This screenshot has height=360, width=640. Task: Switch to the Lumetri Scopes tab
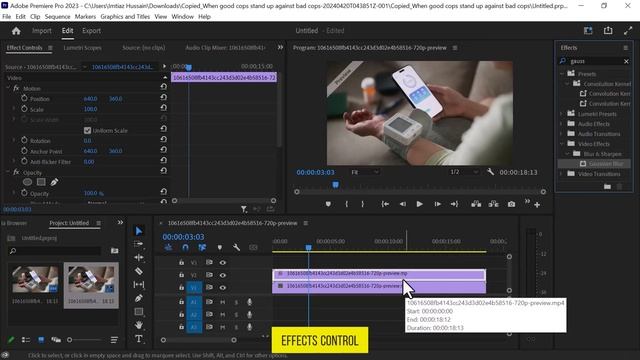[x=82, y=48]
